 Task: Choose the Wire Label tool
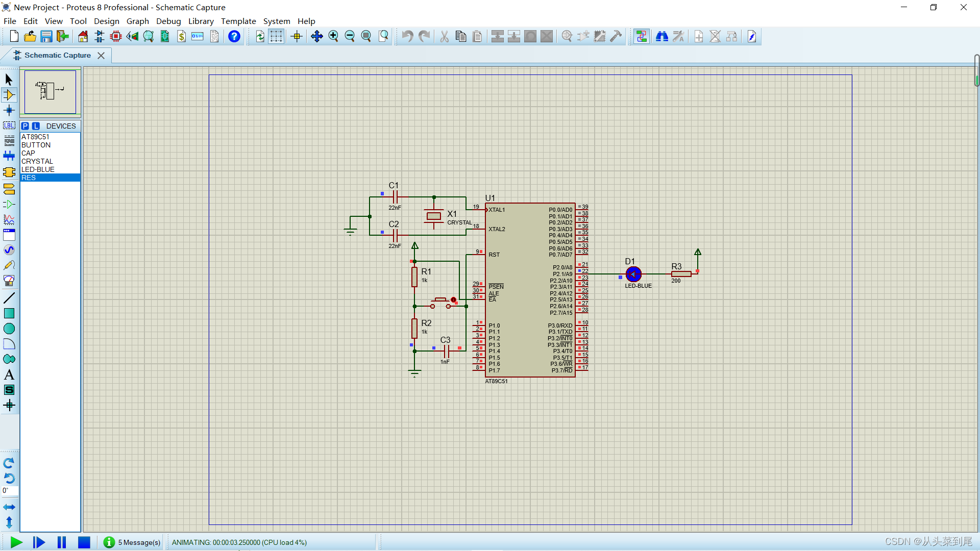click(9, 126)
